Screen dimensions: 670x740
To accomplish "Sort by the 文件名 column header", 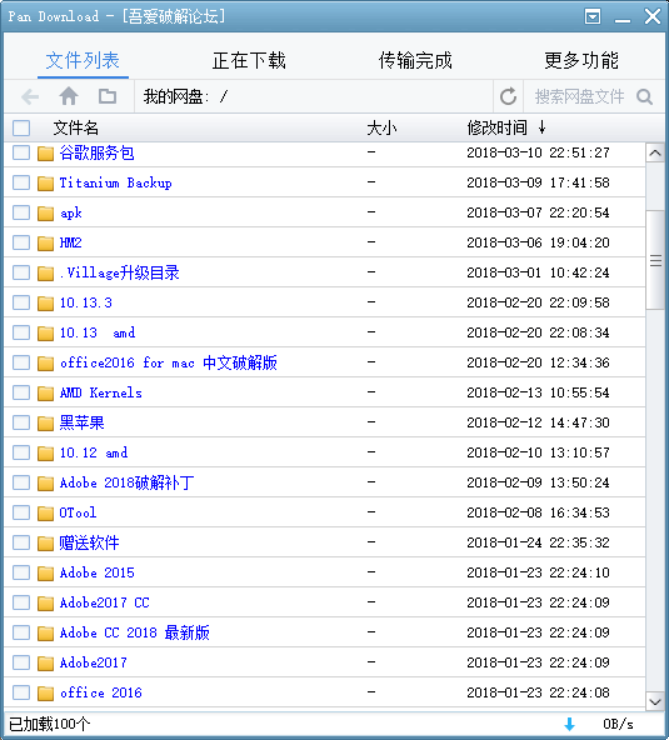I will click(75, 128).
